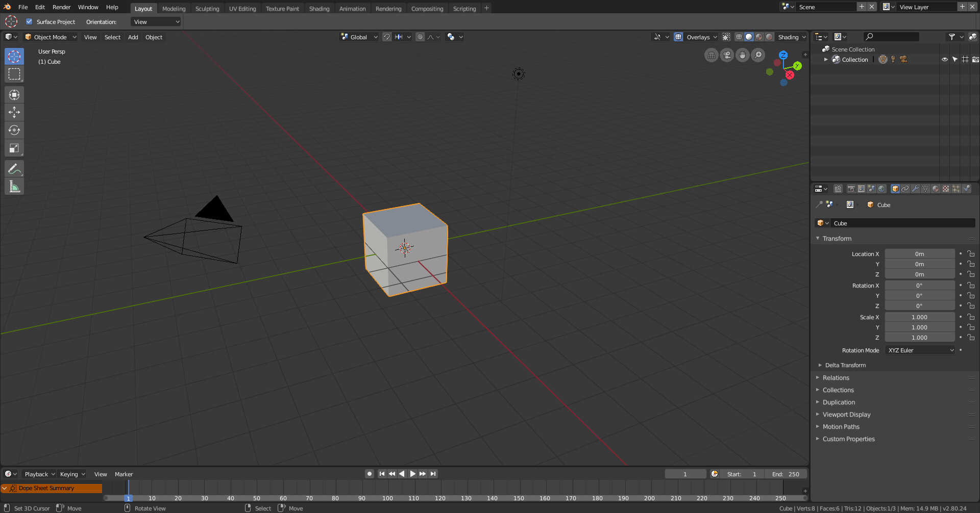The height and width of the screenshot is (513, 980).
Task: Select the Measure tool
Action: (14, 187)
